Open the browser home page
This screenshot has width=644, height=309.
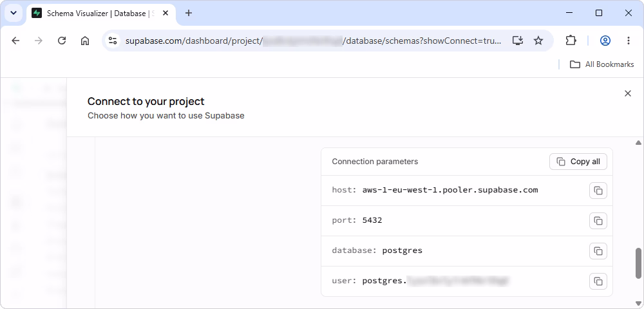point(85,41)
